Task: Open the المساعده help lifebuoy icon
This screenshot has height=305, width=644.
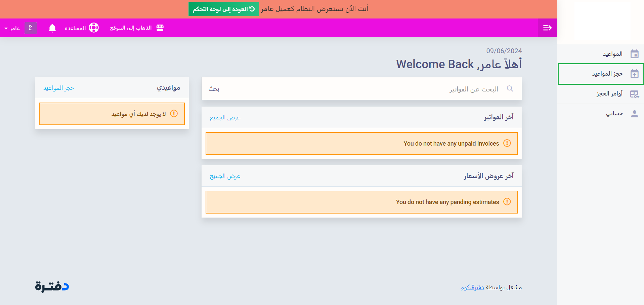Action: click(94, 28)
